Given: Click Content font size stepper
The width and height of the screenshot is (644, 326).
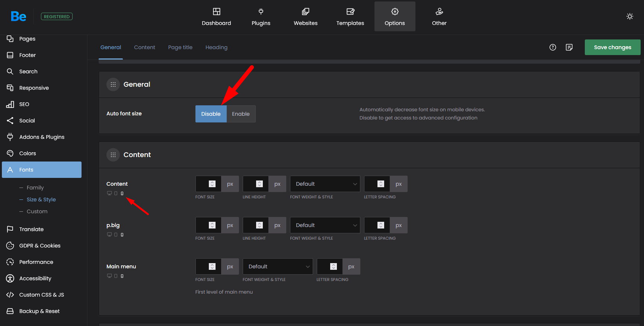Looking at the screenshot, I should coord(212,184).
